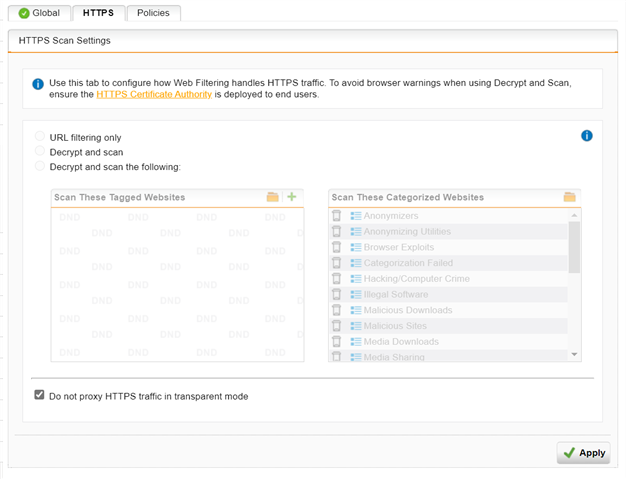Switch to the Global tab
626x479 pixels.
[x=39, y=13]
